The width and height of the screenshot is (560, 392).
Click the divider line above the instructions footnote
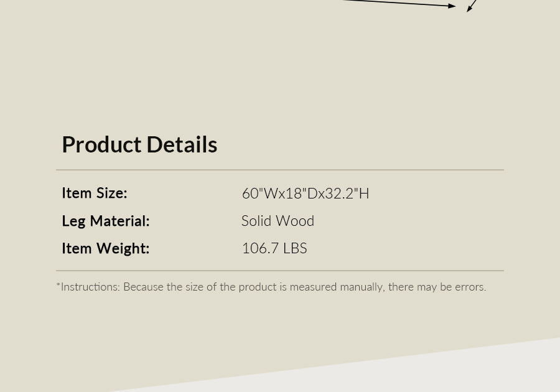point(280,271)
